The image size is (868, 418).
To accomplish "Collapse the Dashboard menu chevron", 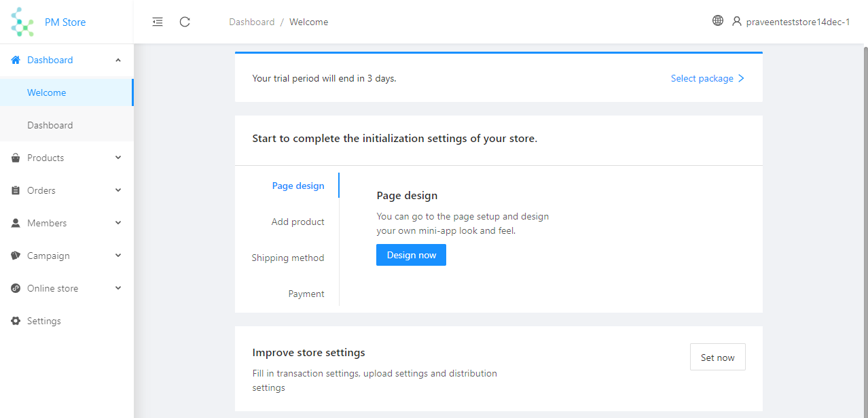I will point(118,60).
